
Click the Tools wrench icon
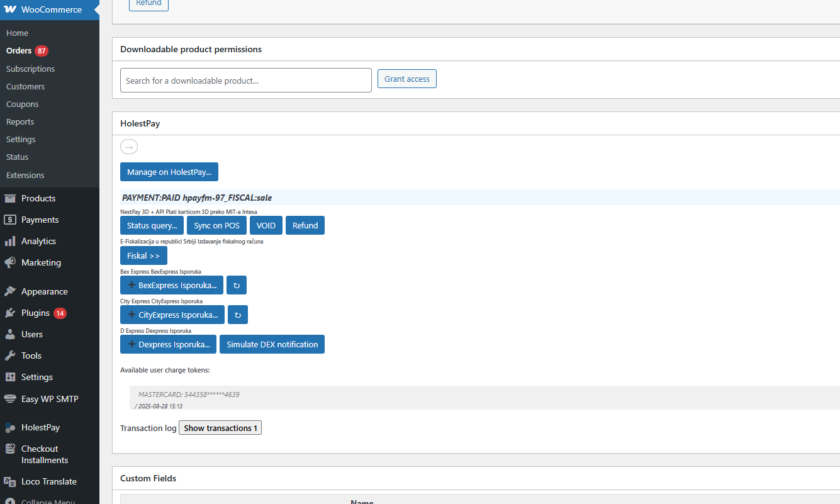(x=10, y=356)
